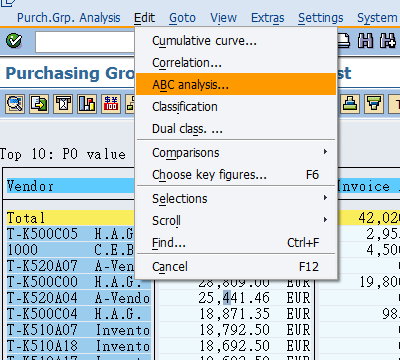Open the Extras menu
Image resolution: width=400 pixels, height=360 pixels.
point(268,18)
